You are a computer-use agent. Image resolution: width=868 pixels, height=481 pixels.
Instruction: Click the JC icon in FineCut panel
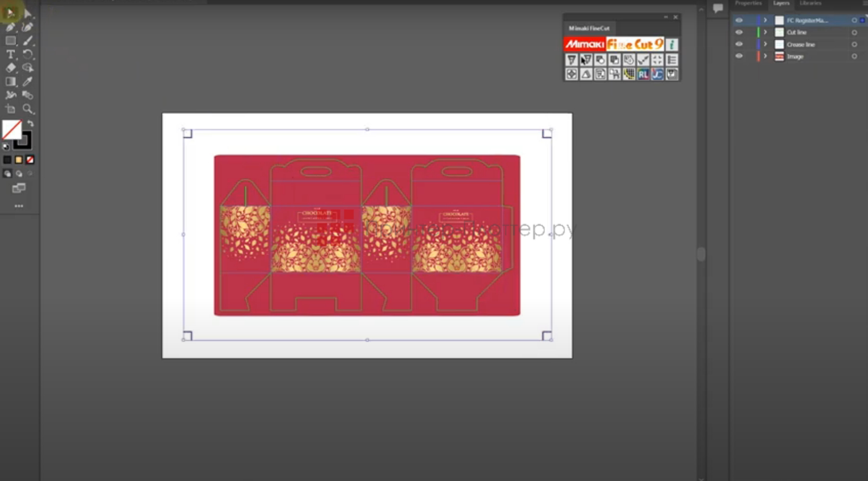tap(657, 74)
